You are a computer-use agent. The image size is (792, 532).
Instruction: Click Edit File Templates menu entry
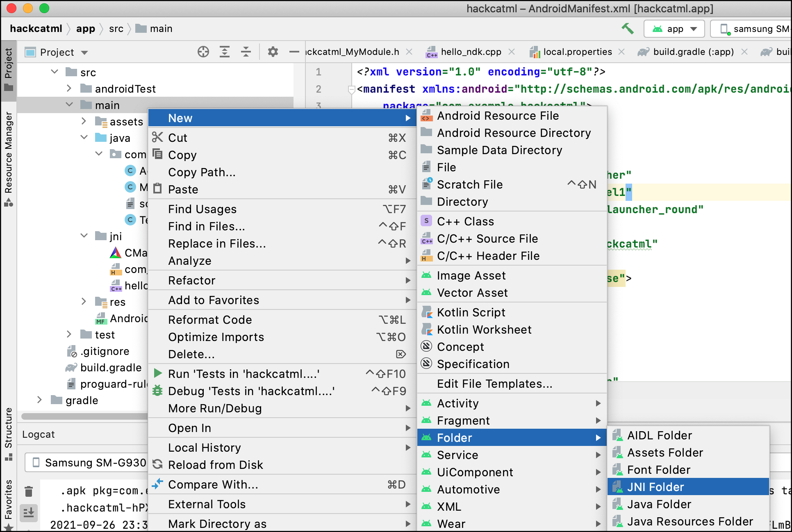click(x=494, y=384)
